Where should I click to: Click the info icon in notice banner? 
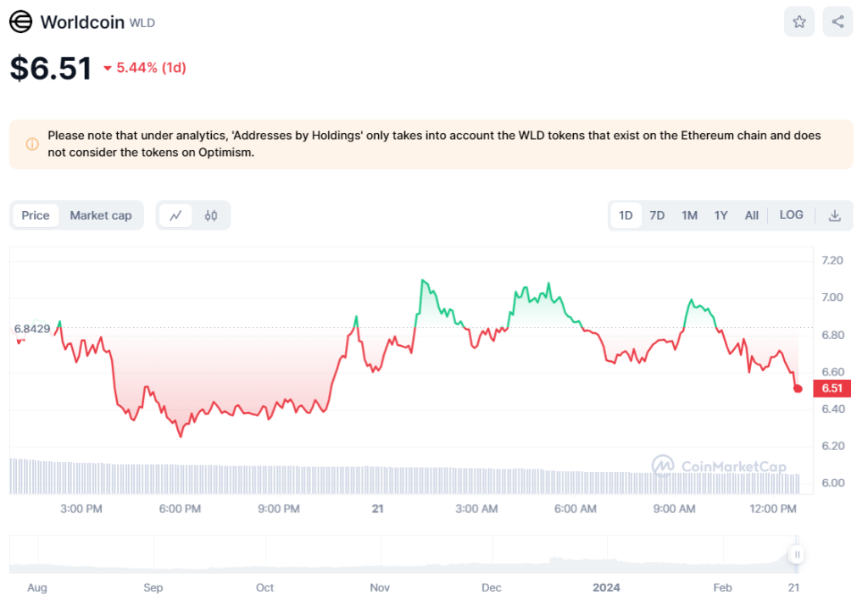32,144
